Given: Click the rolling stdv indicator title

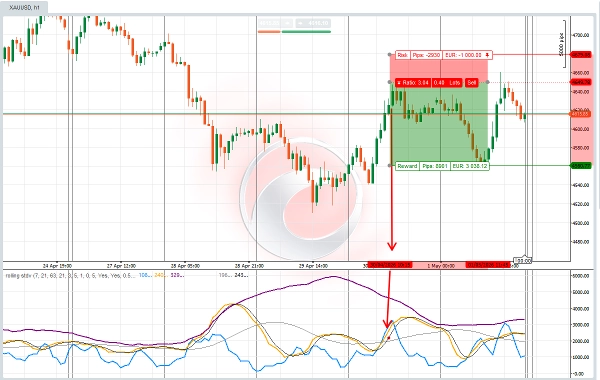Looking at the screenshot, I should tap(70, 276).
